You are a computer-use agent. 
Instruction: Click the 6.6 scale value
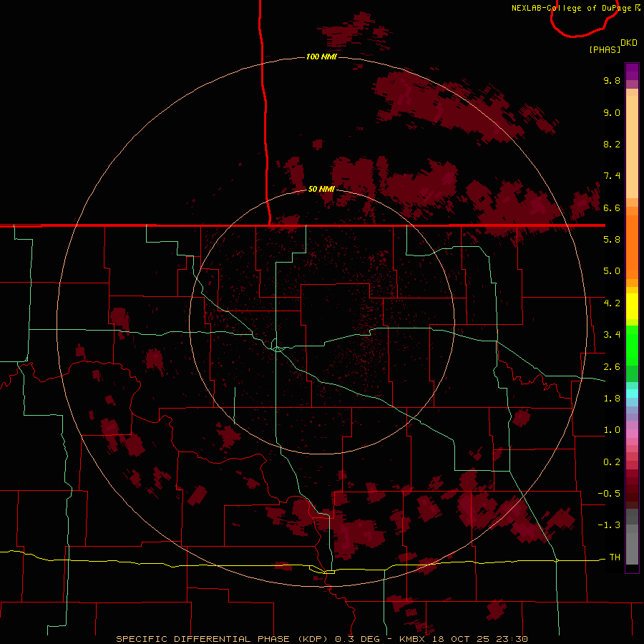612,208
